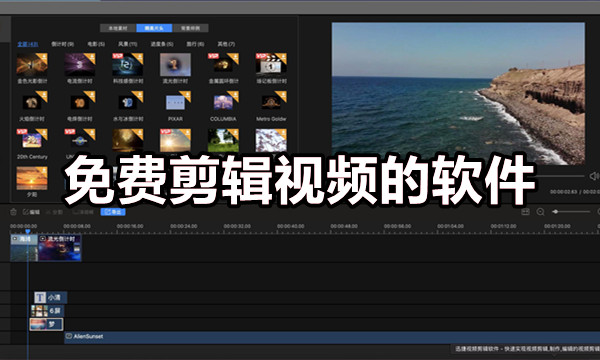Toggle the preview volume speaker icon
The height and width of the screenshot is (360, 600).
tap(594, 176)
